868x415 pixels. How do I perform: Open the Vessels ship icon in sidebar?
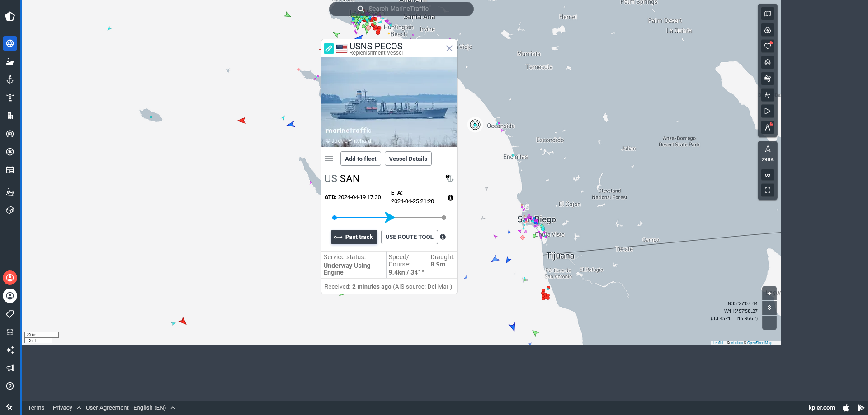tap(10, 61)
